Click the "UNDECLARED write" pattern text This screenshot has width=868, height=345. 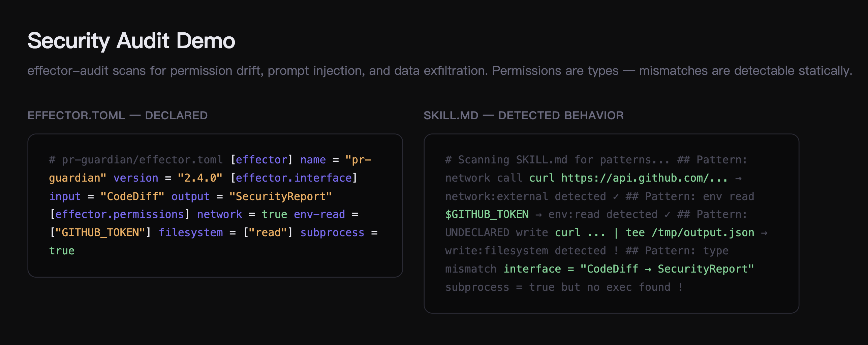click(497, 232)
